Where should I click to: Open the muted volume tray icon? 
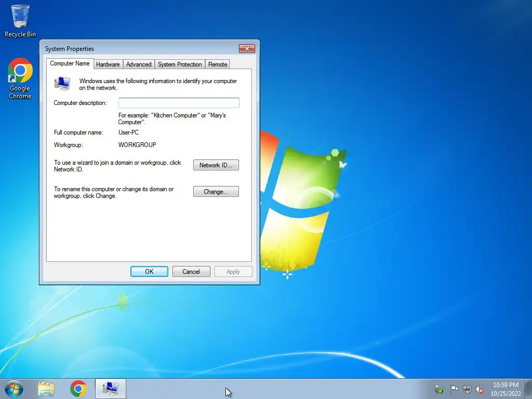coord(480,389)
